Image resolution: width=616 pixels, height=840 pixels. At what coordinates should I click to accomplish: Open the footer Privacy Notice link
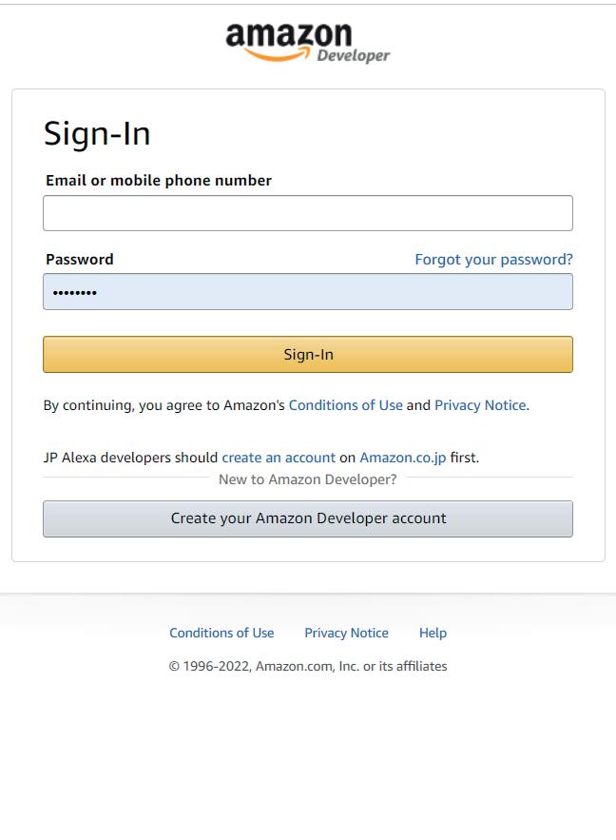[x=346, y=633]
